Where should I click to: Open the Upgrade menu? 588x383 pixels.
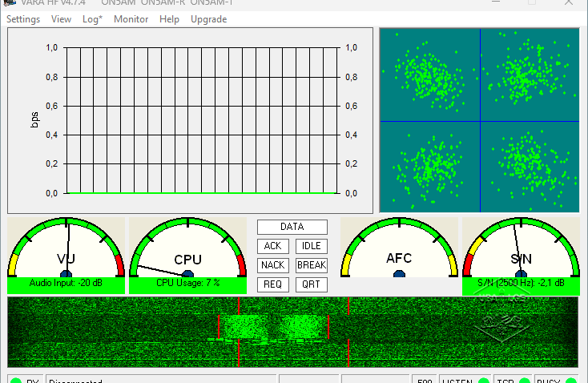[x=208, y=19]
